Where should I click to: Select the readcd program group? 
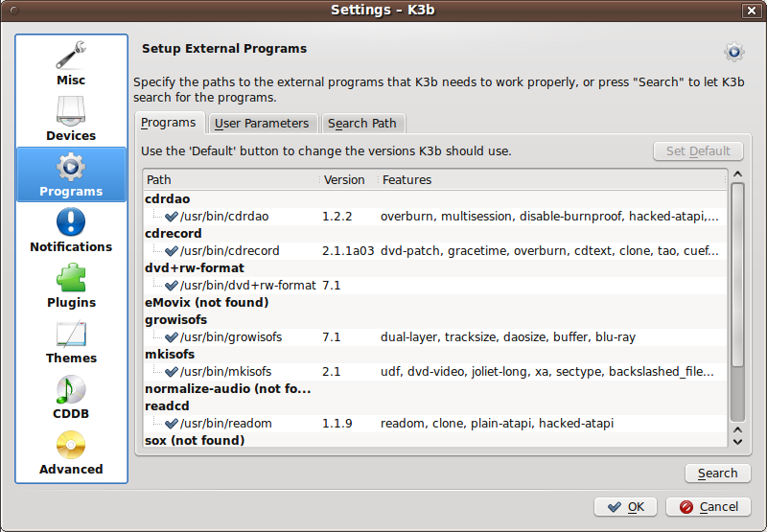pos(166,406)
